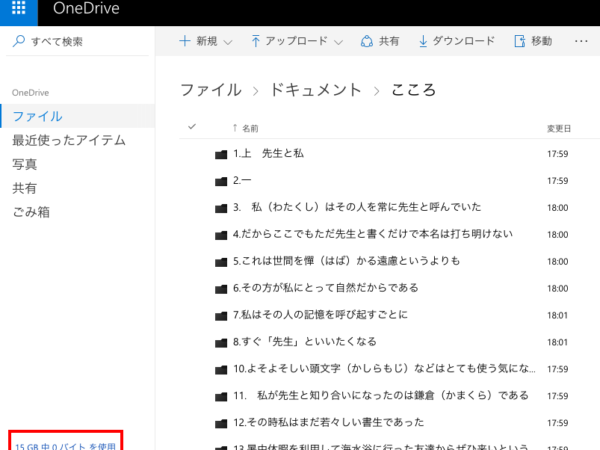Open folder 4.だからここでもただ先生と書くだけで
This screenshot has height=450, width=600.
coord(373,234)
